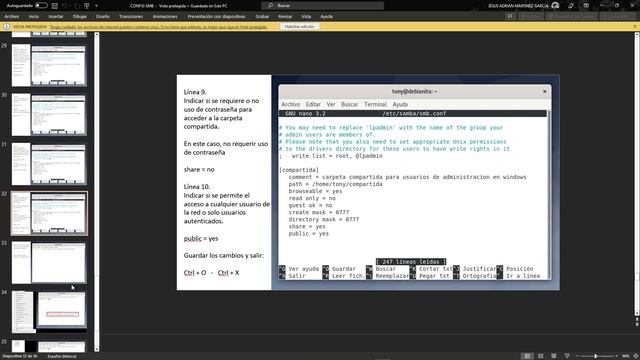Start slideshow from status bar icon
Screen dimensions: 640x360
click(x=567, y=356)
